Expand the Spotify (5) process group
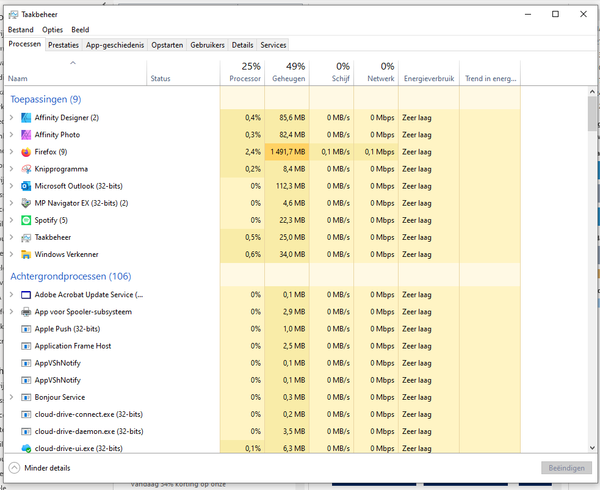The width and height of the screenshot is (600, 490). pos(11,220)
